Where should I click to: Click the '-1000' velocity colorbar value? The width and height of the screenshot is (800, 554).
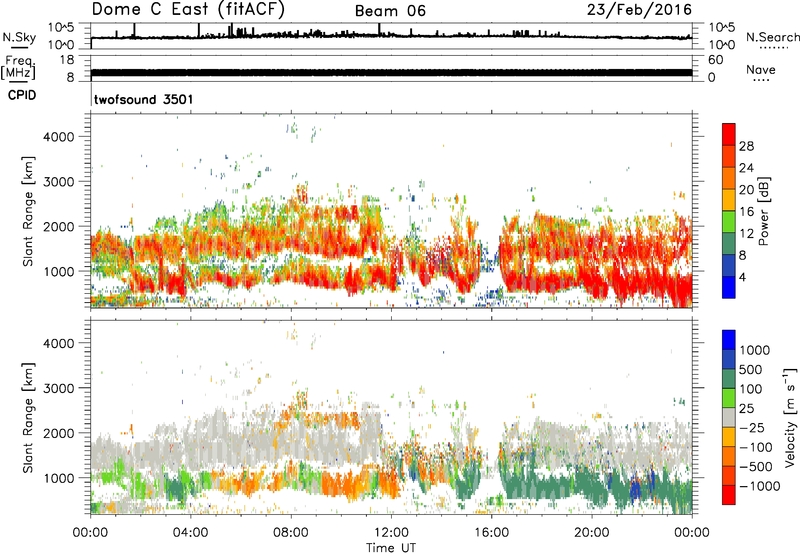pyautogui.click(x=759, y=486)
